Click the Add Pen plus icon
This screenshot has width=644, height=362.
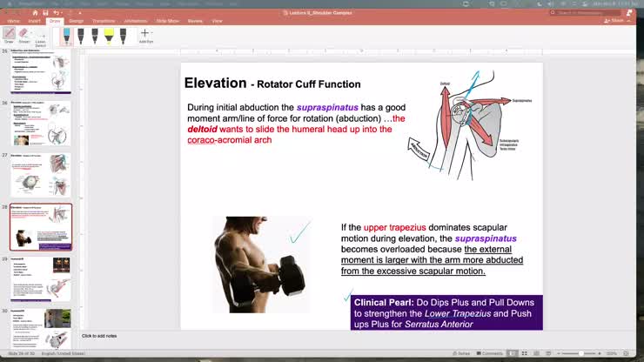pyautogui.click(x=144, y=35)
